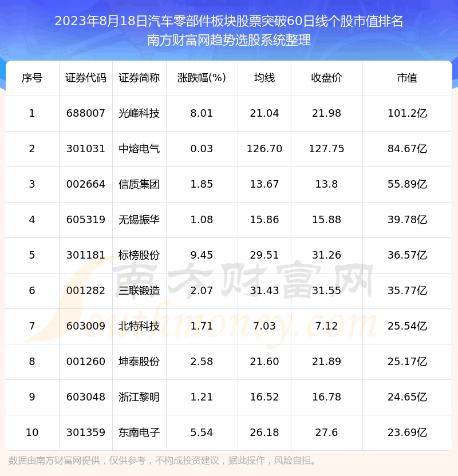Click closing price 21.98
Screen dimensions: 458x476
326,113
